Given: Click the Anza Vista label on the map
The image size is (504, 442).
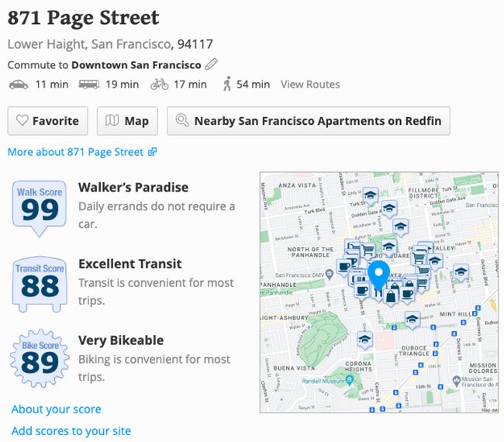Looking at the screenshot, I should [297, 185].
